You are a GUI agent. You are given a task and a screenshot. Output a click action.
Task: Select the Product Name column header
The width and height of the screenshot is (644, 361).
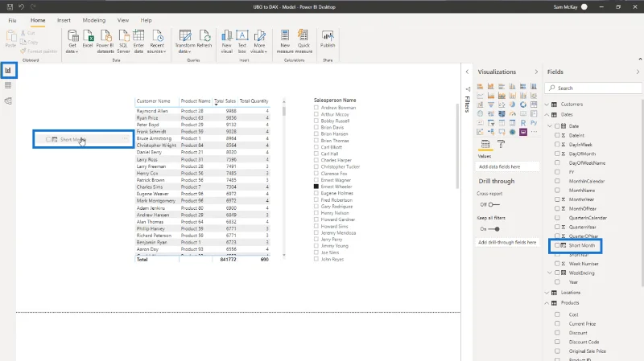point(196,101)
